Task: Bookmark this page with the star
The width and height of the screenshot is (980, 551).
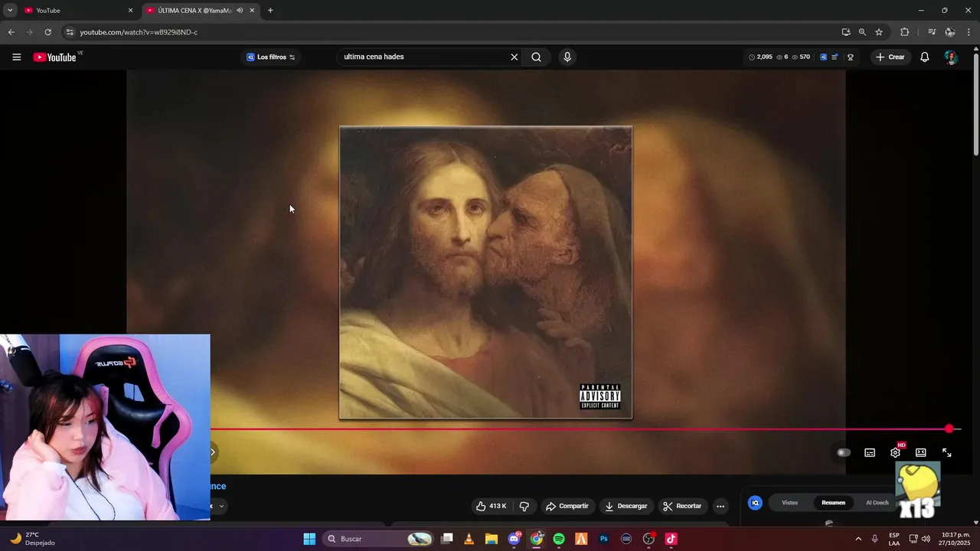Action: point(879,32)
